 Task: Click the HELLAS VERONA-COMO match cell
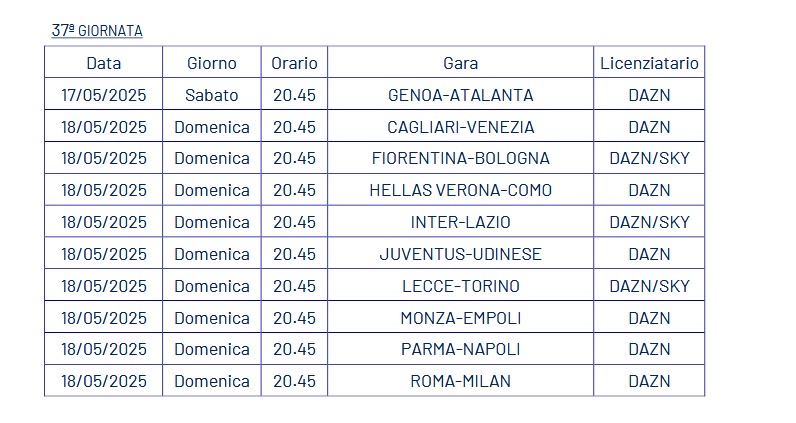tap(460, 190)
